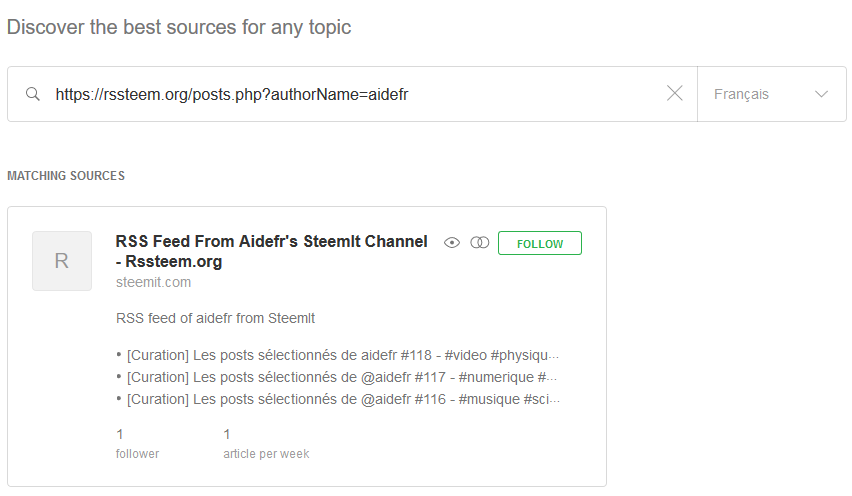Screen dimensions: 852x496
Task: Click the magnifying glass search icon
Action: click(33, 94)
